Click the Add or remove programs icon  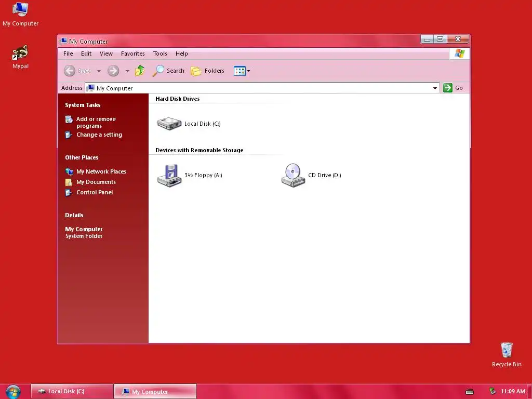point(69,119)
